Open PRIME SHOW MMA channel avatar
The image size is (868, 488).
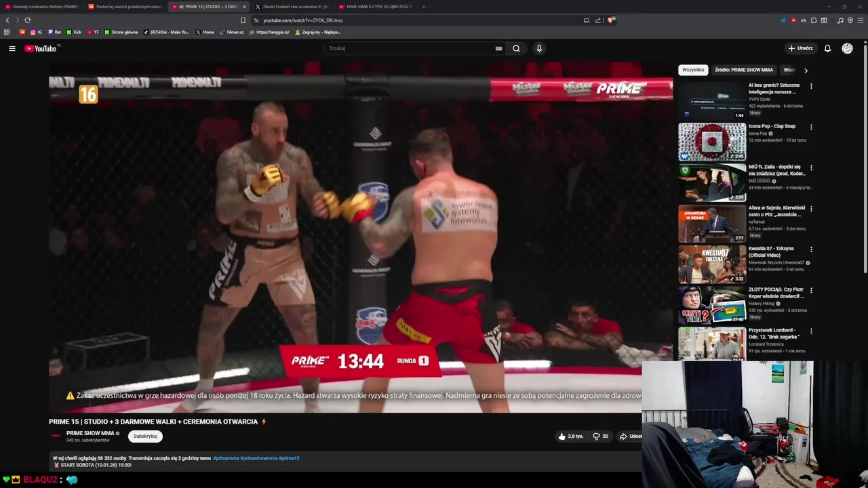[x=56, y=436]
